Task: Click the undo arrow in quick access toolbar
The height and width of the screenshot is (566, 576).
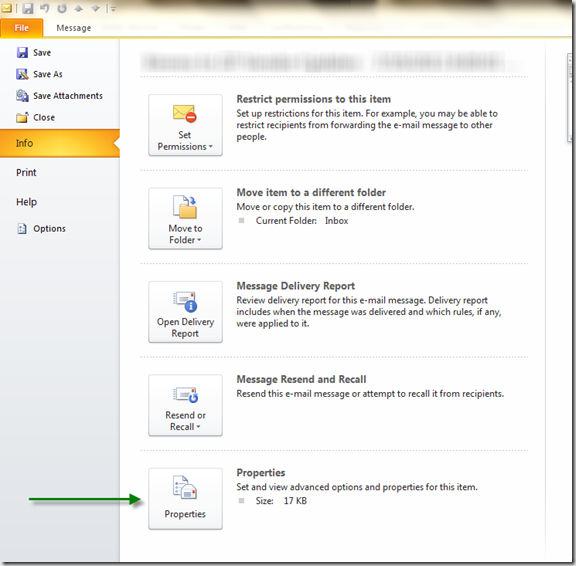Action: point(45,8)
